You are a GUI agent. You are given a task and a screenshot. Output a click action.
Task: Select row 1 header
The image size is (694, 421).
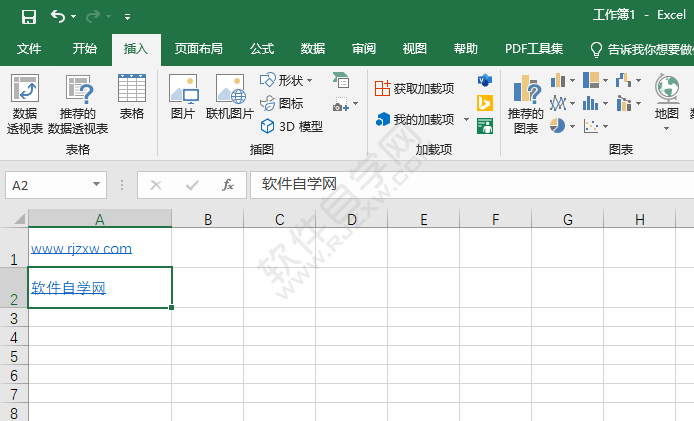point(14,247)
